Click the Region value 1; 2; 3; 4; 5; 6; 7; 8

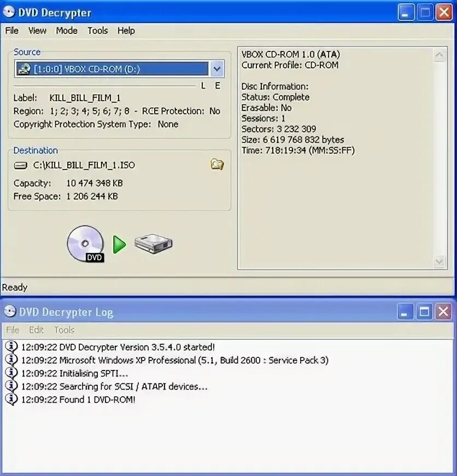tap(90, 111)
